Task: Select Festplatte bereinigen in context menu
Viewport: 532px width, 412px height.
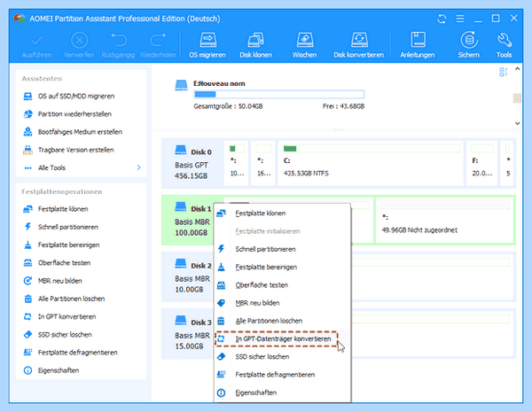Action: tap(283, 268)
